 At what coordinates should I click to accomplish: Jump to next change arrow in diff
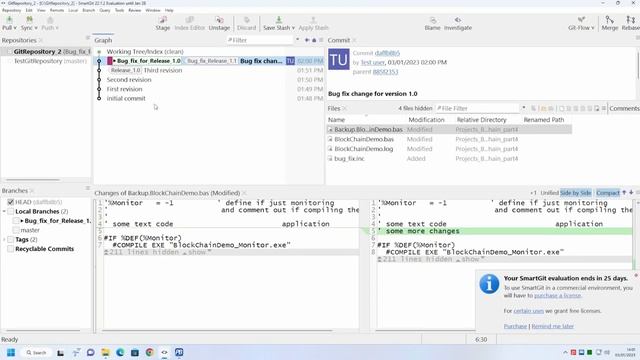click(631, 193)
